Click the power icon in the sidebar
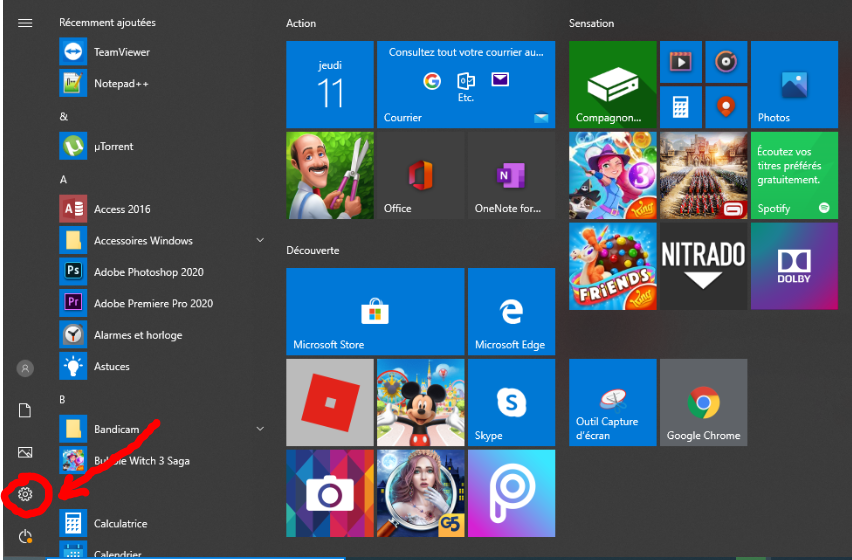The height and width of the screenshot is (560, 852). coord(25,537)
